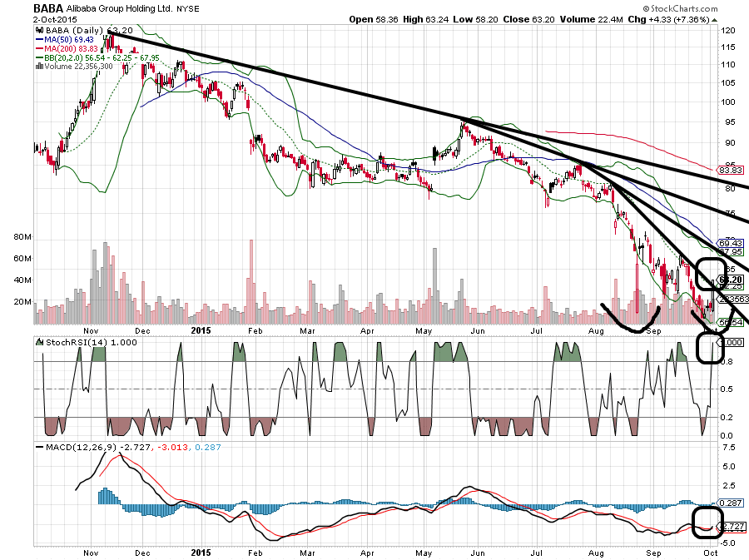This screenshot has width=749, height=560.
Task: Click the 100 price axis label
Action: pos(728,102)
